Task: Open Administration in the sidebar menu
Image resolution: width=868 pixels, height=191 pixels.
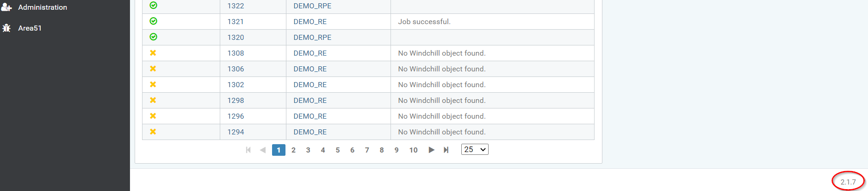Action: click(43, 7)
